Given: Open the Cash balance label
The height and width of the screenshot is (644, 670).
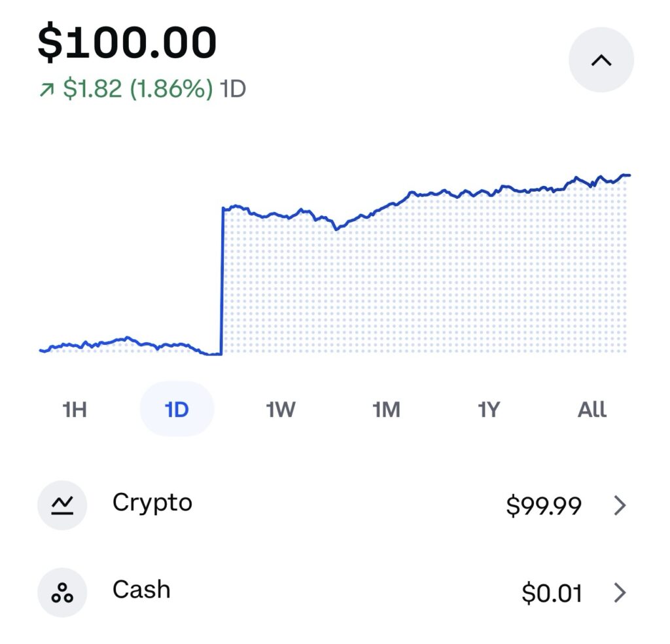Looking at the screenshot, I should click(x=141, y=590).
